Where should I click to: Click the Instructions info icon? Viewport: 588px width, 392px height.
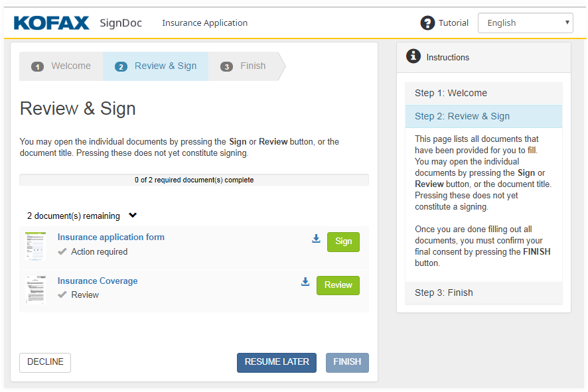pyautogui.click(x=413, y=56)
